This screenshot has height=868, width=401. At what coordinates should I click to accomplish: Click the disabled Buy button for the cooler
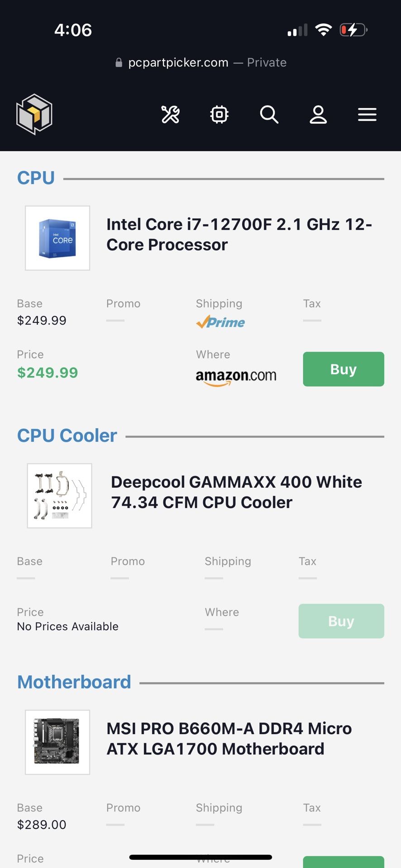pos(341,621)
